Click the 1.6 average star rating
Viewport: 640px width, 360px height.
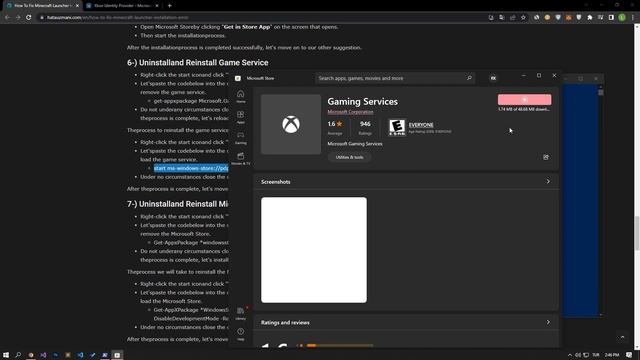pyautogui.click(x=335, y=124)
